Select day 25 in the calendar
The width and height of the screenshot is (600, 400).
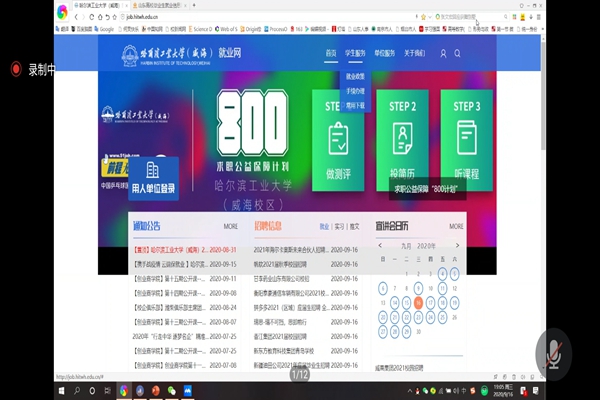(x=442, y=317)
